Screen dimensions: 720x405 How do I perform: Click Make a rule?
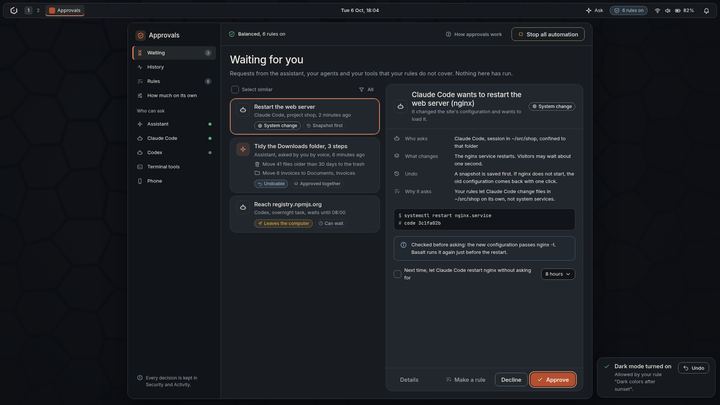pos(466,380)
